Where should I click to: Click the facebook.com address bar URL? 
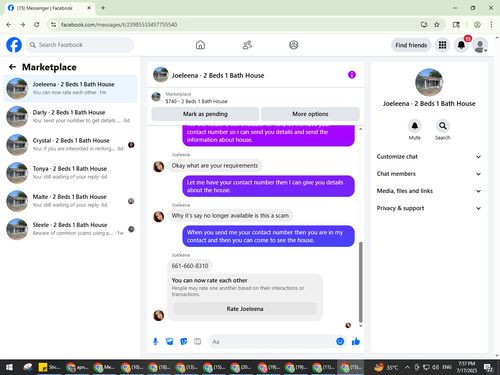(x=119, y=25)
